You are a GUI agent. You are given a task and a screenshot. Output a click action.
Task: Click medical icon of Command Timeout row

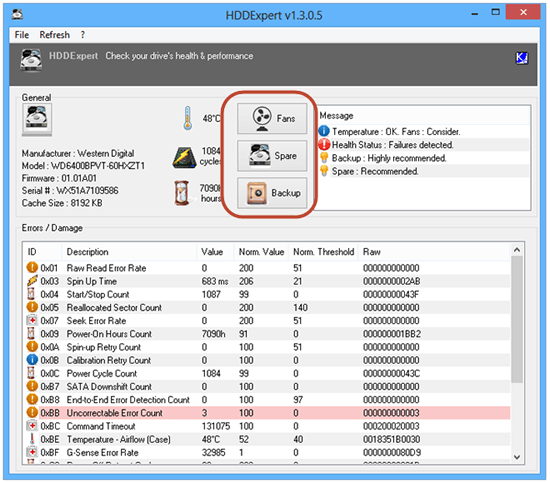point(32,426)
